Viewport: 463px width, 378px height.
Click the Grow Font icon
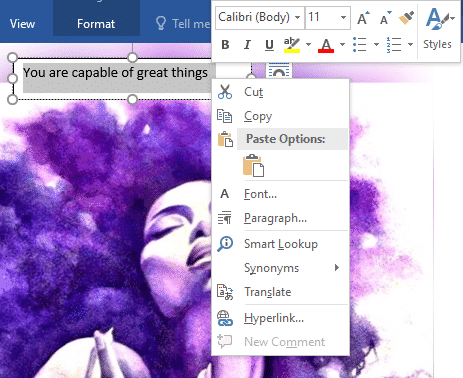[x=363, y=18]
